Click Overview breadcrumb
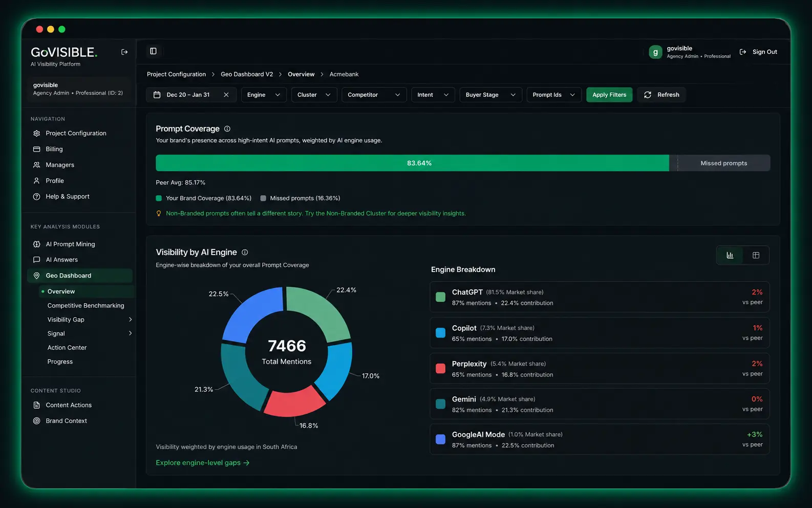The width and height of the screenshot is (812, 508). (x=301, y=74)
